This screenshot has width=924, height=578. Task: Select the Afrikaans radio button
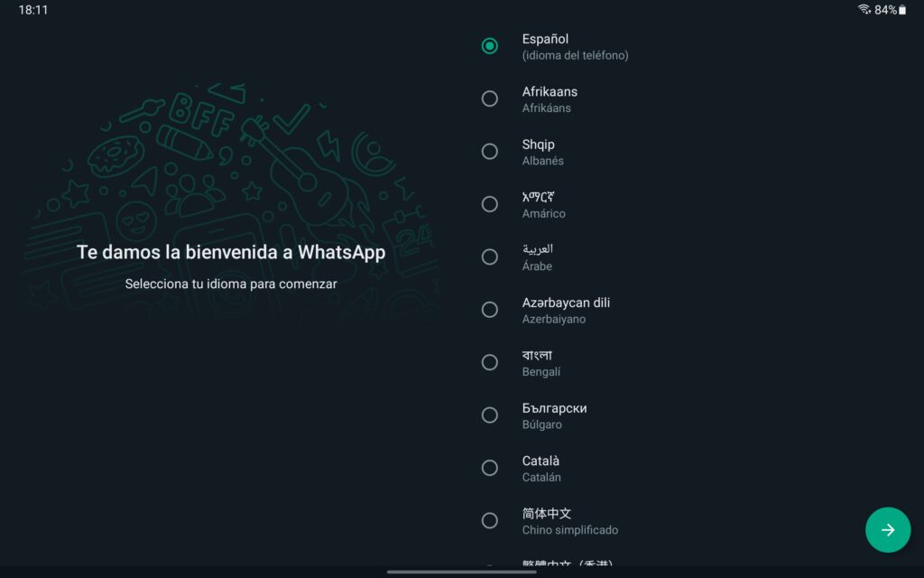pyautogui.click(x=490, y=98)
